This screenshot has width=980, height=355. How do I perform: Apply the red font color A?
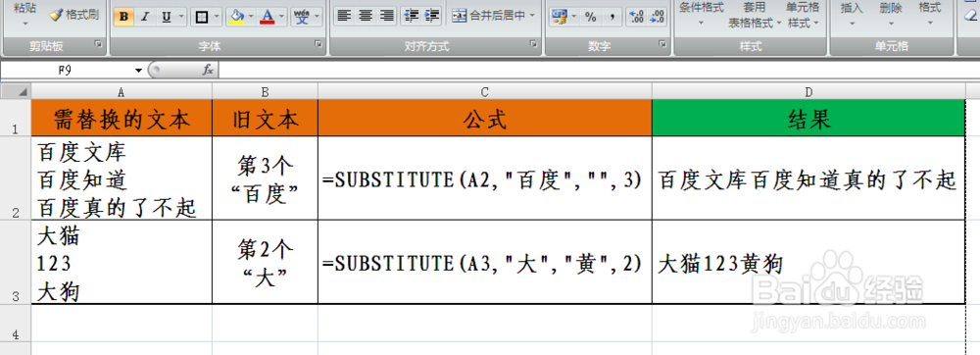click(268, 17)
